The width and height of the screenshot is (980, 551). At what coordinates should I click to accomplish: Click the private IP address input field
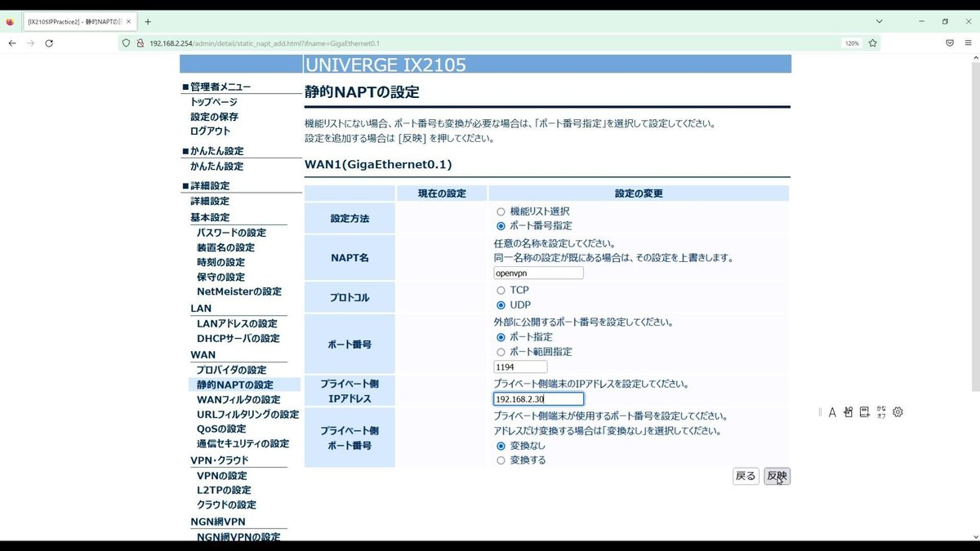pyautogui.click(x=537, y=398)
